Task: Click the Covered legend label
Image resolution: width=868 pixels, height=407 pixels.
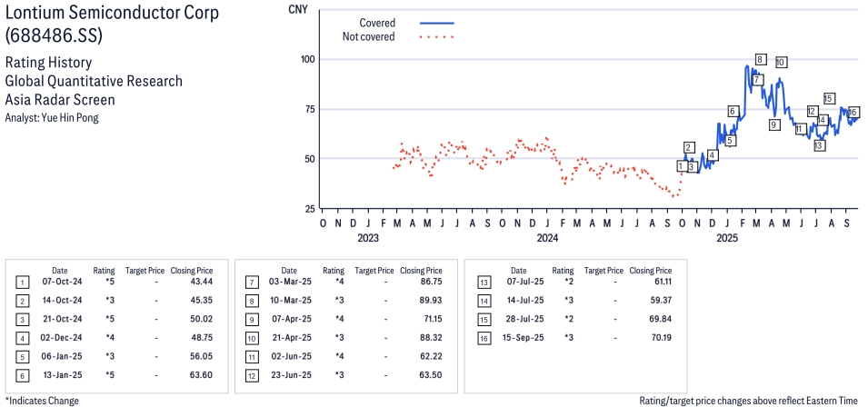Action: pyautogui.click(x=377, y=24)
